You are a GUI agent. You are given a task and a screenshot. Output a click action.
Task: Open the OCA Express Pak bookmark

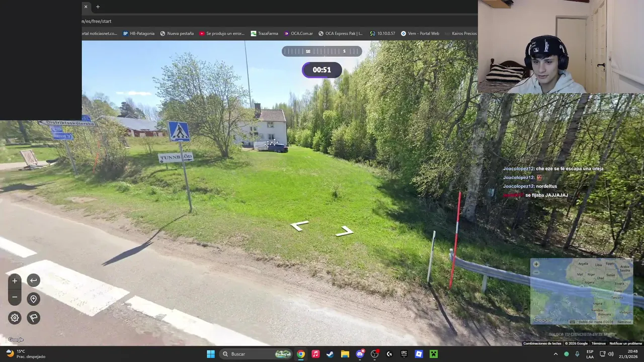click(x=340, y=34)
